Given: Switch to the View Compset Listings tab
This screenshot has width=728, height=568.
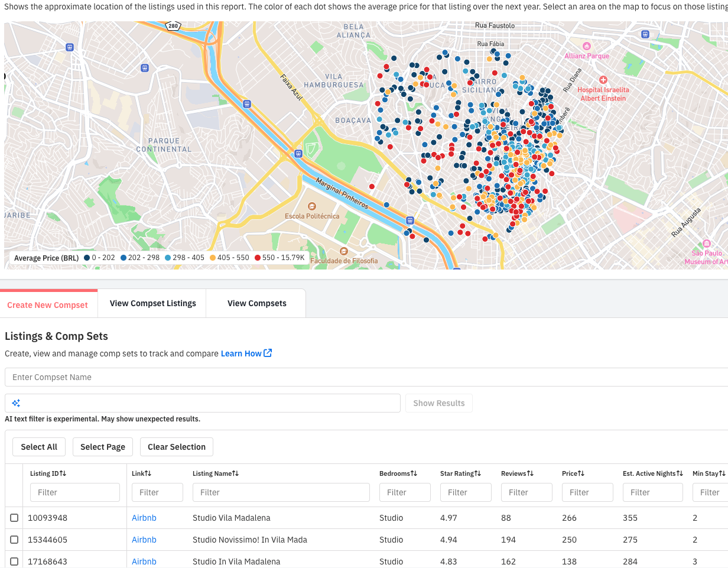Looking at the screenshot, I should click(x=152, y=303).
